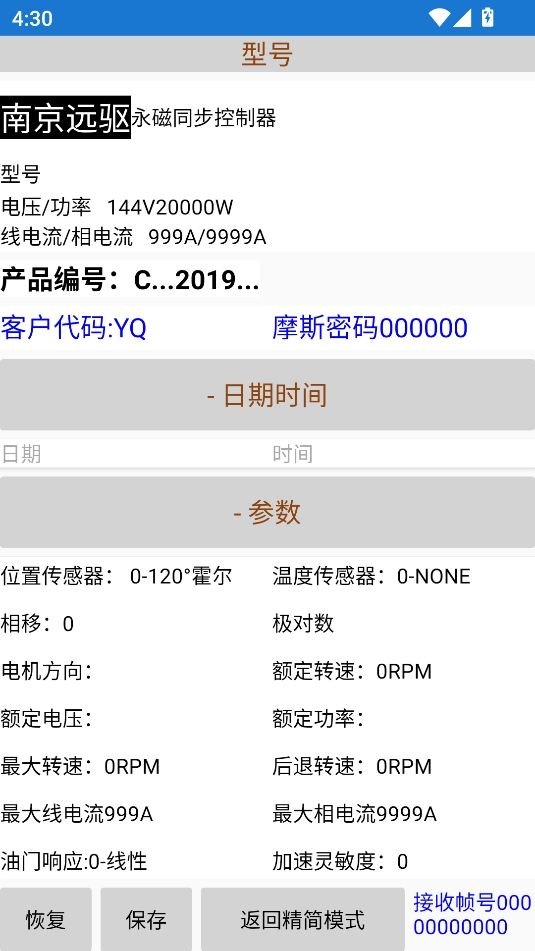The height and width of the screenshot is (951, 535).
Task: Tap the battery icon in status bar
Action: pyautogui.click(x=488, y=17)
